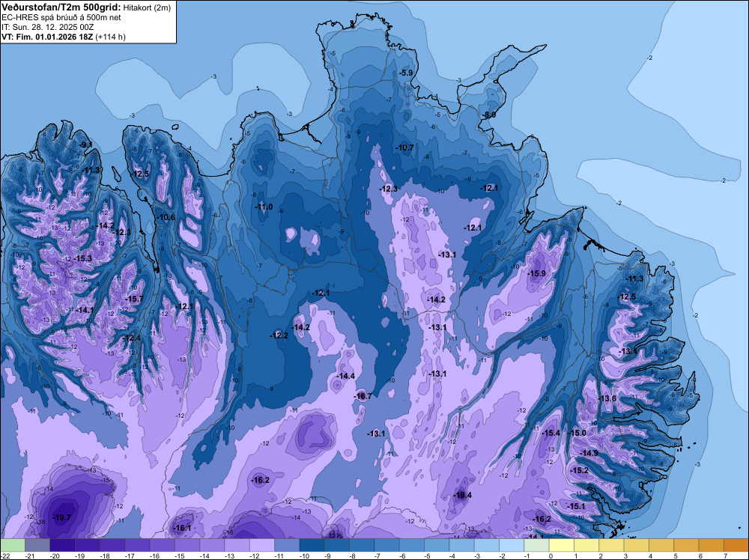749x560 pixels.
Task: Click the -16.7 temperature label
Action: click(x=363, y=396)
